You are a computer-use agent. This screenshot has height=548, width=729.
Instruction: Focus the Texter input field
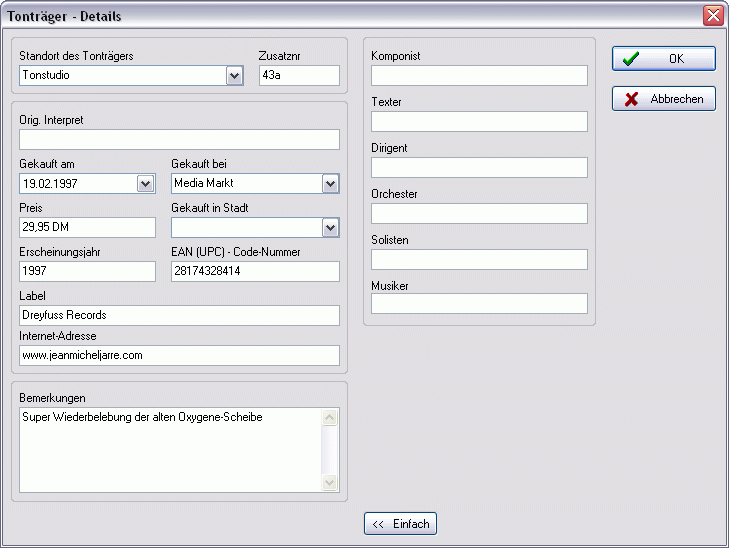coord(479,121)
